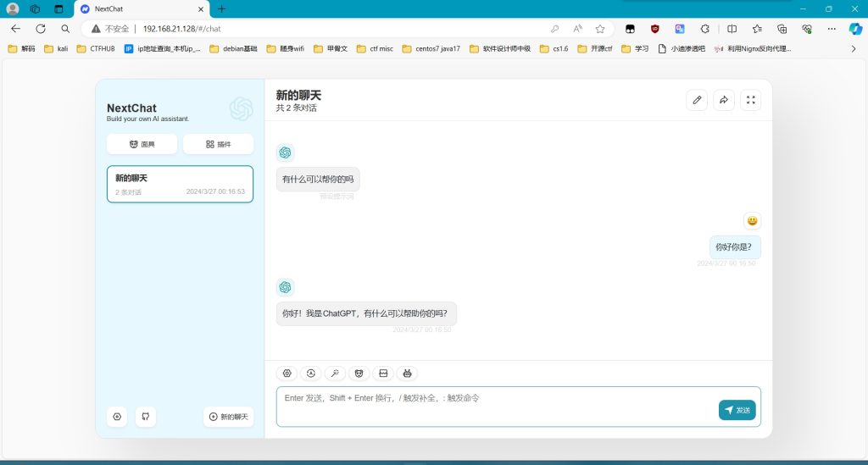Click the rename chat pencil icon

click(x=697, y=100)
